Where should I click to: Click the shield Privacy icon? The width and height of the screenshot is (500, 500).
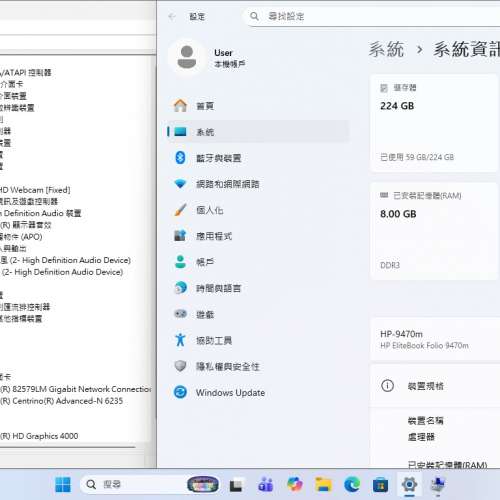pyautogui.click(x=180, y=366)
